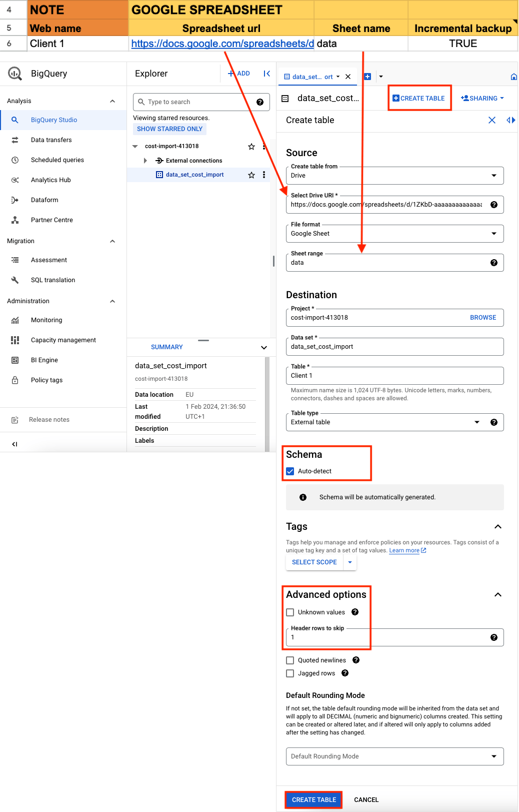Tick the Jagged rows checkbox

[290, 673]
